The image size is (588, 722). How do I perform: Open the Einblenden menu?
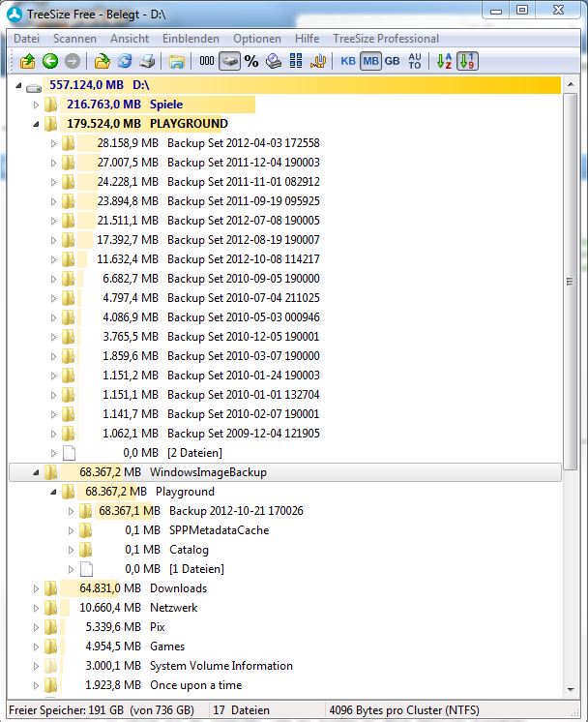click(191, 39)
